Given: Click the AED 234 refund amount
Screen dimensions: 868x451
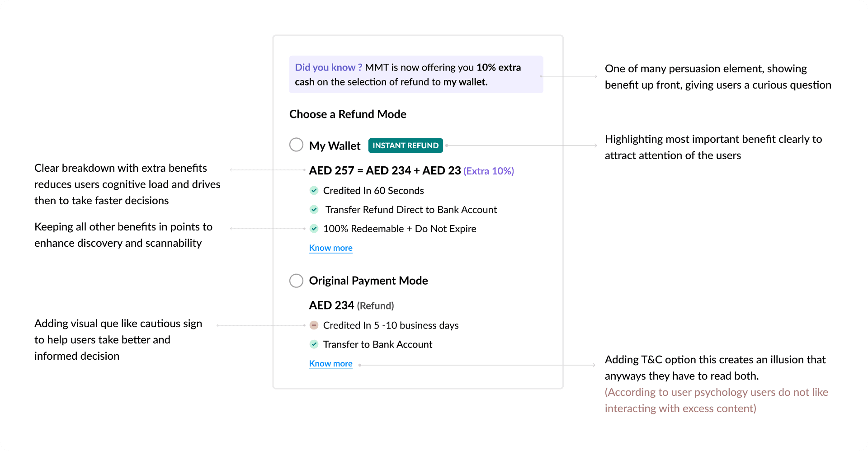Looking at the screenshot, I should point(331,305).
